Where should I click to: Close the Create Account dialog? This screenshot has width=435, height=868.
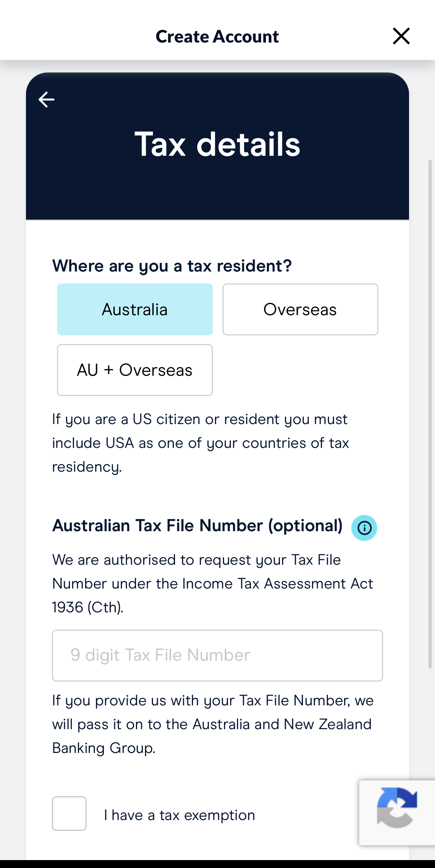(x=401, y=36)
